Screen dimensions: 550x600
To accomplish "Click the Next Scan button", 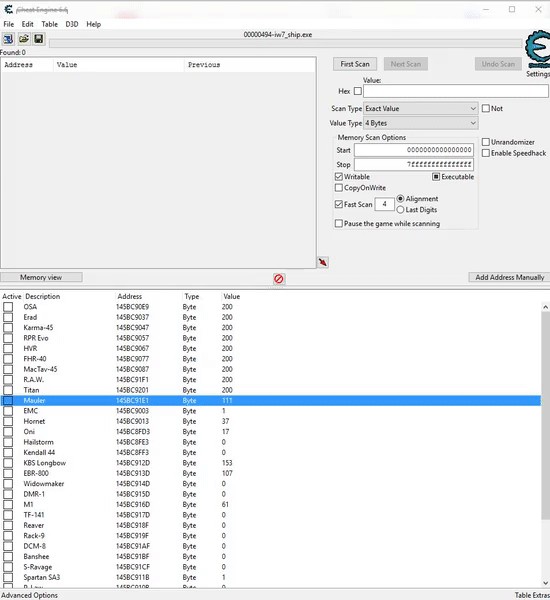I will 406,64.
